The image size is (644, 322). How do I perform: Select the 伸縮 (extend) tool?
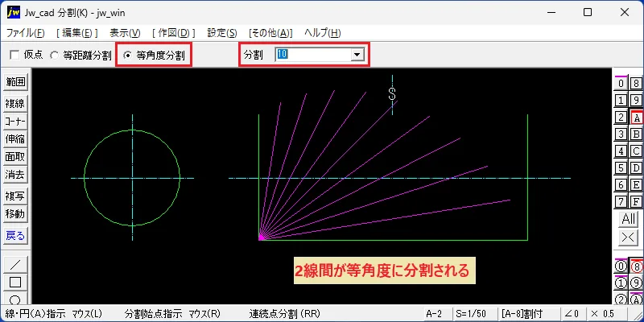pyautogui.click(x=15, y=139)
